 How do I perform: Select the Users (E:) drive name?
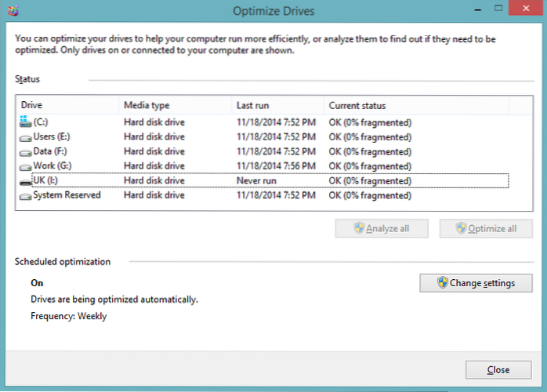click(52, 136)
